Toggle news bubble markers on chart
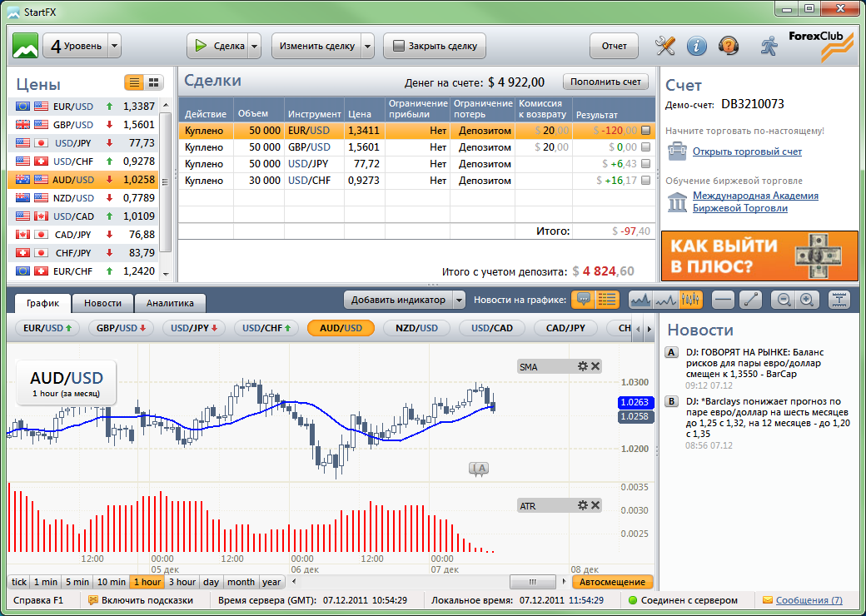Image resolution: width=866 pixels, height=616 pixels. tap(584, 300)
